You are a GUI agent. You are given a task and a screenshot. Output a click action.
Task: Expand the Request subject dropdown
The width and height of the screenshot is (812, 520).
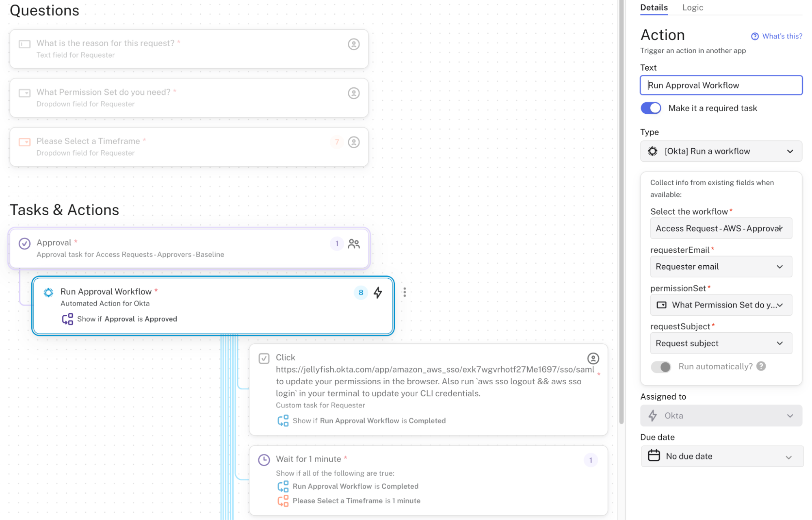(x=721, y=343)
